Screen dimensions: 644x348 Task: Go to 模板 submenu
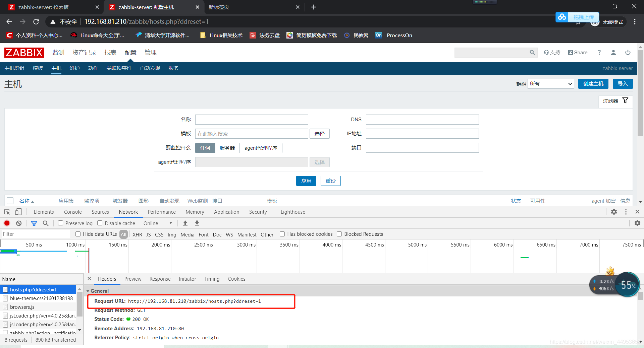pos(38,68)
